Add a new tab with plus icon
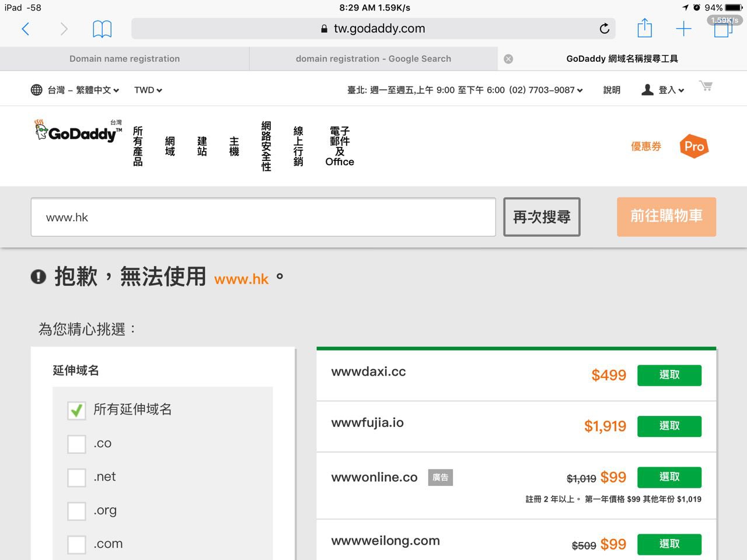Image resolution: width=747 pixels, height=560 pixels. click(683, 29)
